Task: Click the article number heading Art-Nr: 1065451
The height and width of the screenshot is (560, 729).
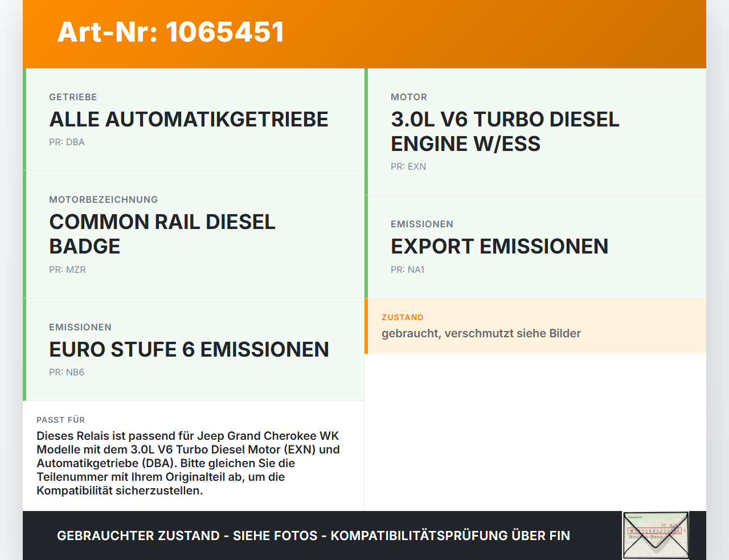Action: (x=170, y=32)
